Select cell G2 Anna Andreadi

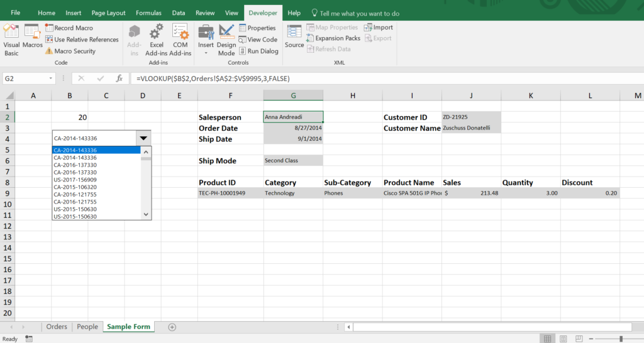tap(293, 117)
